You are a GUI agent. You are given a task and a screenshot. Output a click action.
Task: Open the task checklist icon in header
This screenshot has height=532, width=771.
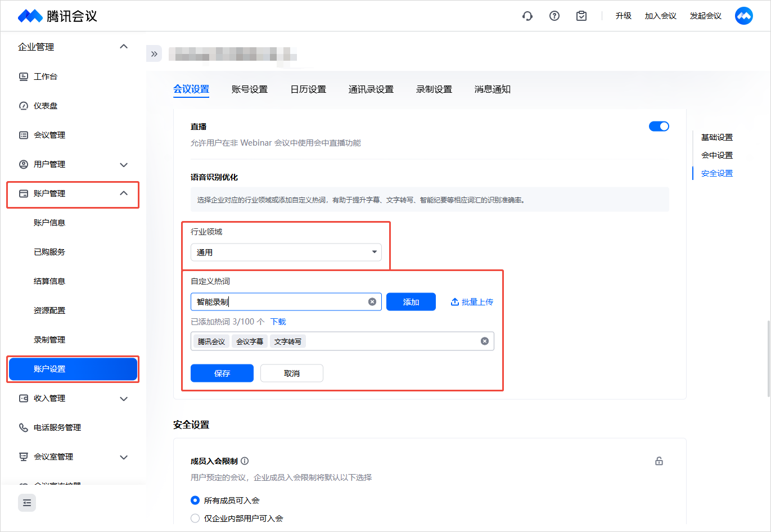[581, 16]
